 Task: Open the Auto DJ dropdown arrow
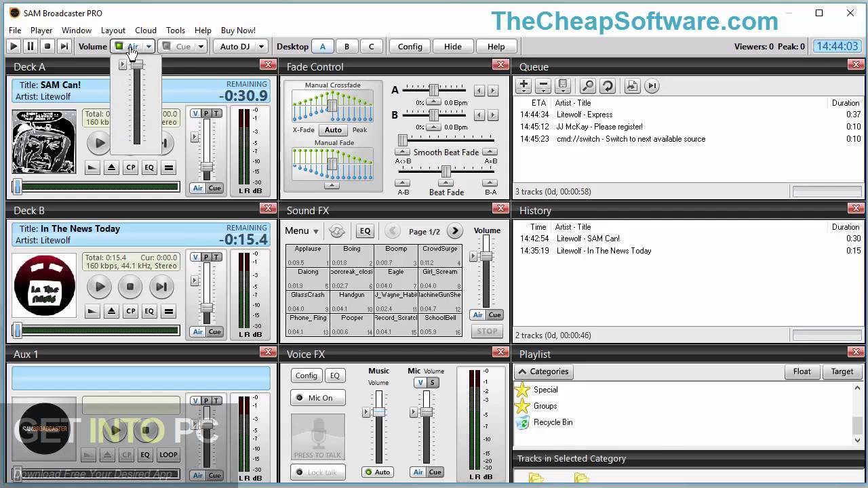(x=260, y=47)
